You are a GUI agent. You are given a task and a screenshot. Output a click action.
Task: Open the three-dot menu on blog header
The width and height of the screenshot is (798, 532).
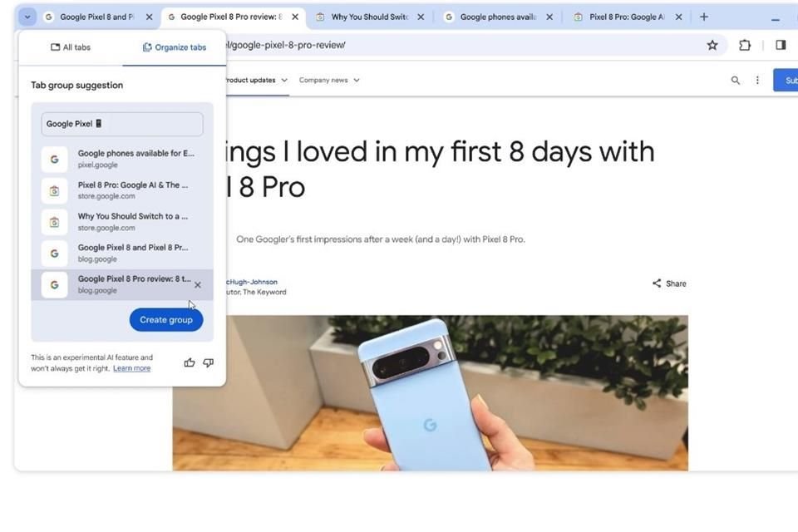[757, 81]
